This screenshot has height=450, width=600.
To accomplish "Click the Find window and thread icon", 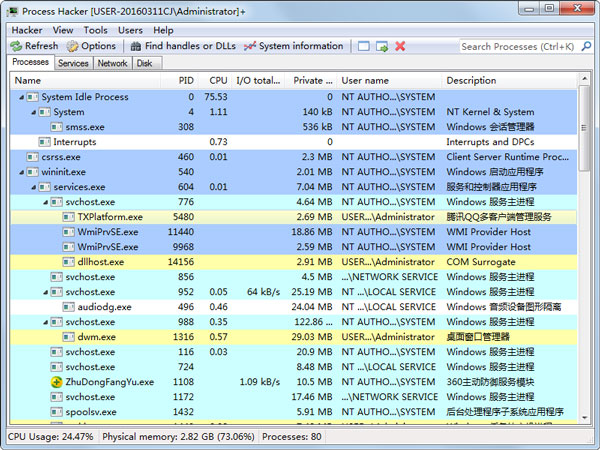I will tap(382, 46).
